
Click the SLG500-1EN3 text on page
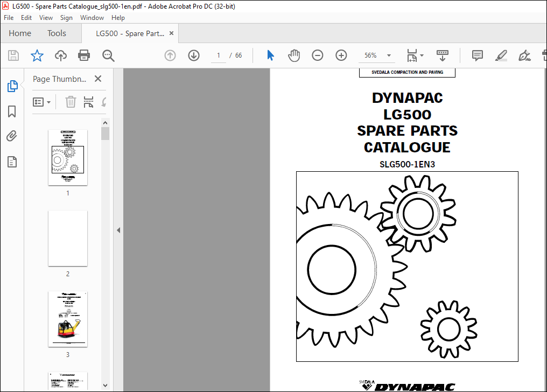click(x=407, y=164)
